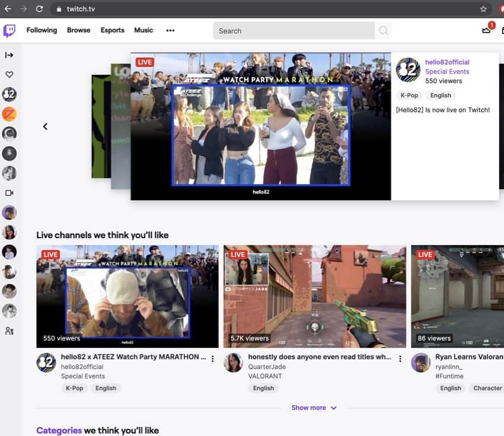
Task: Click the Categories heading link
Action: 59,430
